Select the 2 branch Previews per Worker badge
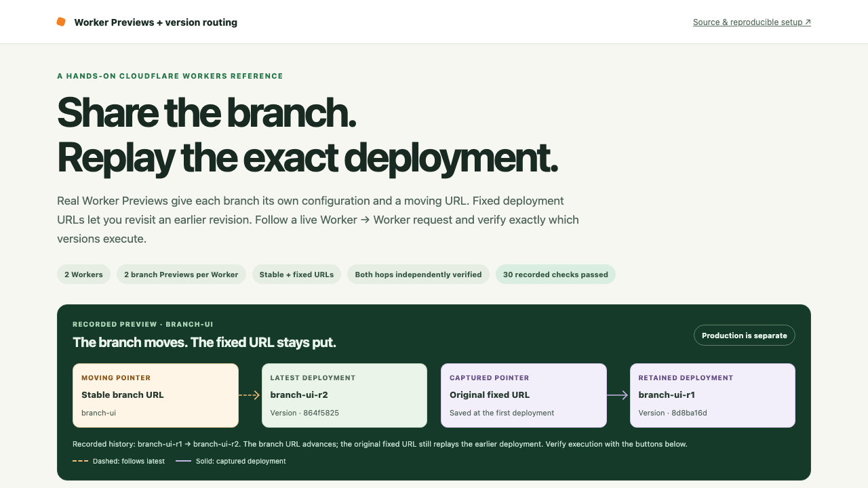Viewport: 868px width, 488px height. [181, 274]
